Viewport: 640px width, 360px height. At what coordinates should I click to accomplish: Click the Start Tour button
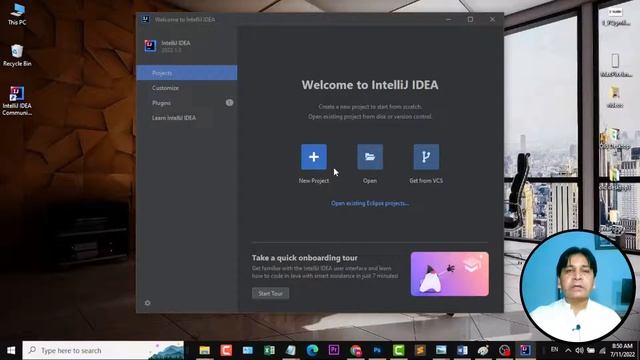[270, 293]
